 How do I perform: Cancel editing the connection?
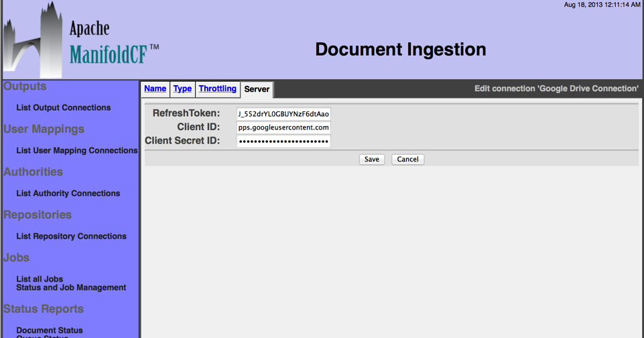click(x=407, y=159)
